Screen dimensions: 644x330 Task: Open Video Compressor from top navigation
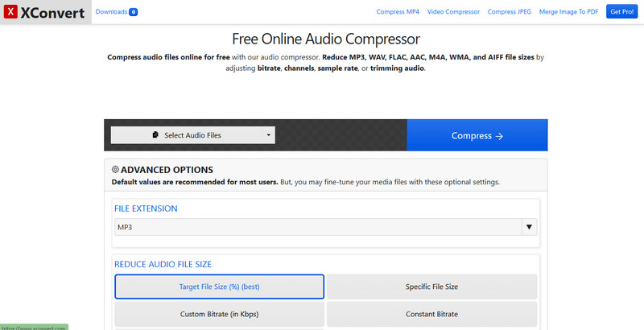pyautogui.click(x=453, y=12)
